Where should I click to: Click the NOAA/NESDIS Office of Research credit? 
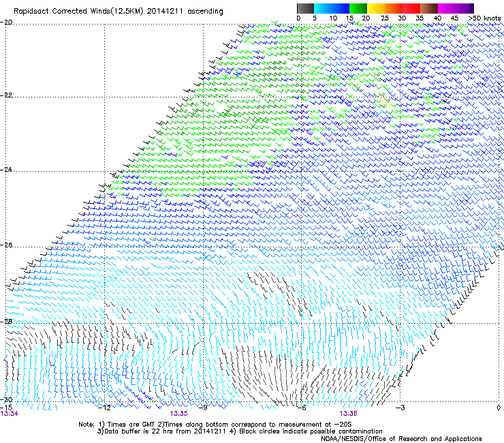pyautogui.click(x=401, y=438)
